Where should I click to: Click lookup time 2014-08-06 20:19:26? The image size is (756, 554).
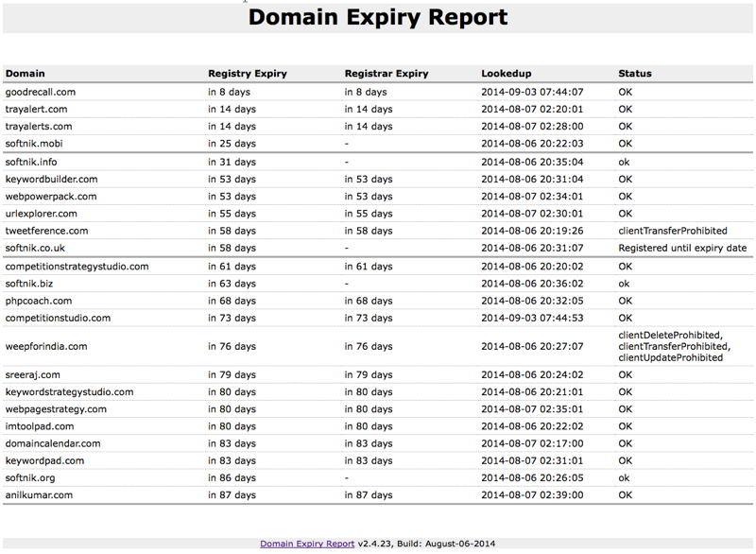pyautogui.click(x=532, y=231)
